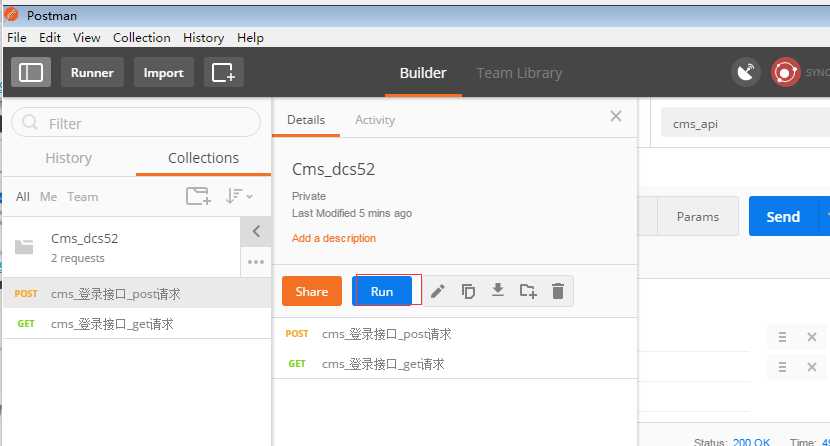Viewport: 830px width, 446px height.
Task: Click the blue Run button
Action: (382, 291)
